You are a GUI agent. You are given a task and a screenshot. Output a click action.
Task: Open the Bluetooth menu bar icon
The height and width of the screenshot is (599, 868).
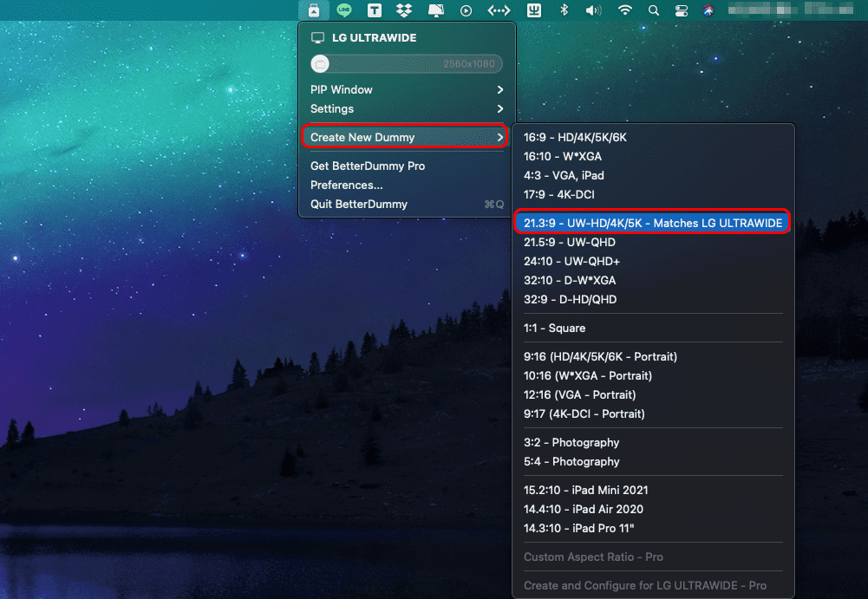pyautogui.click(x=564, y=10)
